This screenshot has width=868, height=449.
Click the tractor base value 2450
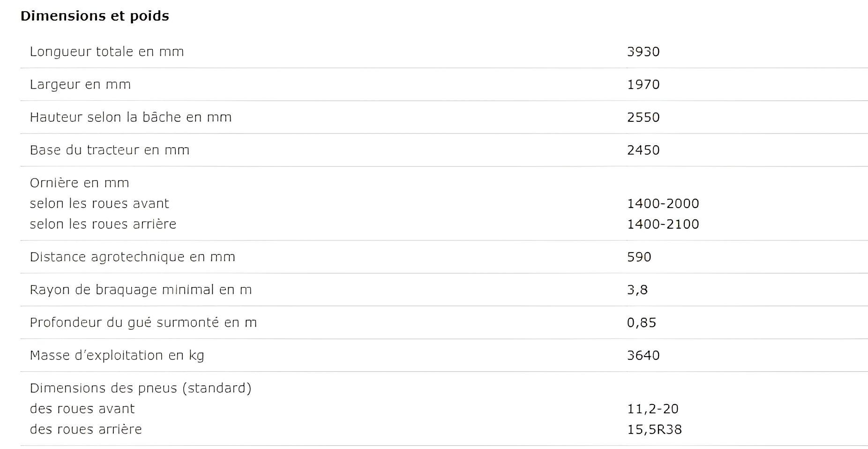pyautogui.click(x=643, y=150)
